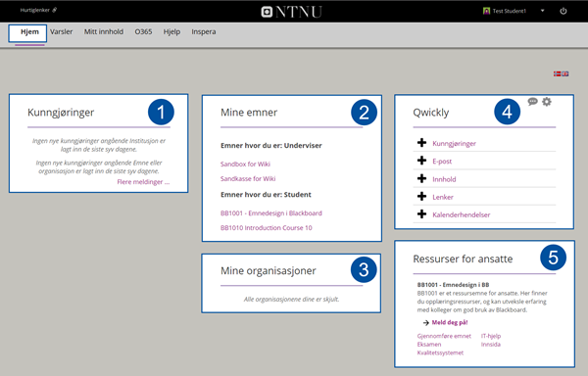Open the Hurtiglenker quick links
Image resolution: width=588 pixels, height=376 pixels.
pyautogui.click(x=38, y=10)
